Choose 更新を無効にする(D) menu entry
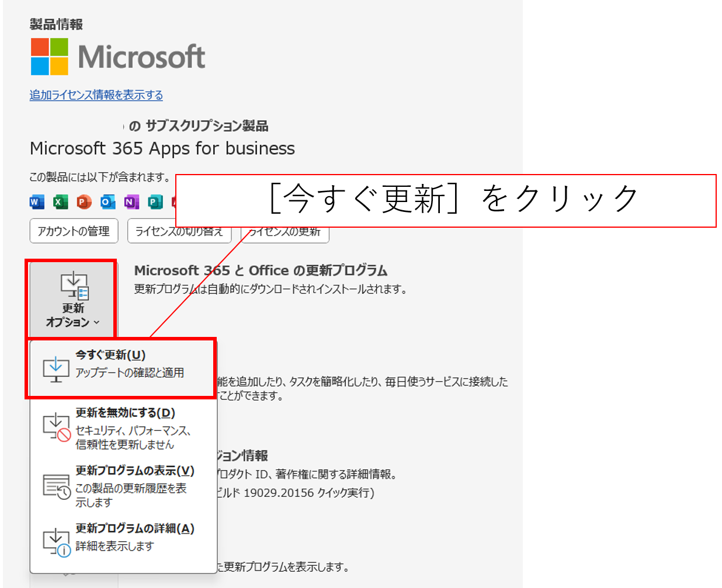The image size is (722, 588). (122, 428)
